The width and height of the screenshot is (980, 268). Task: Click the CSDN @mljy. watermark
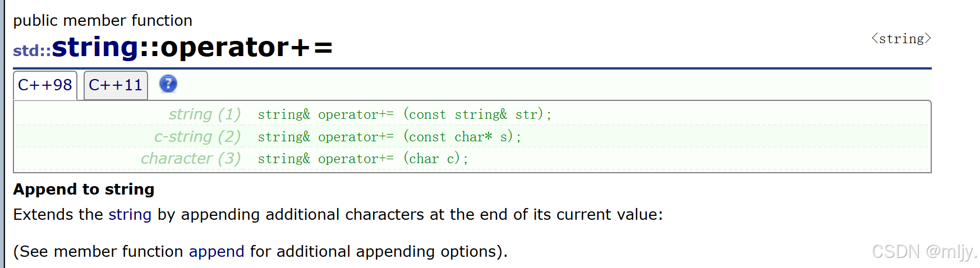924,252
